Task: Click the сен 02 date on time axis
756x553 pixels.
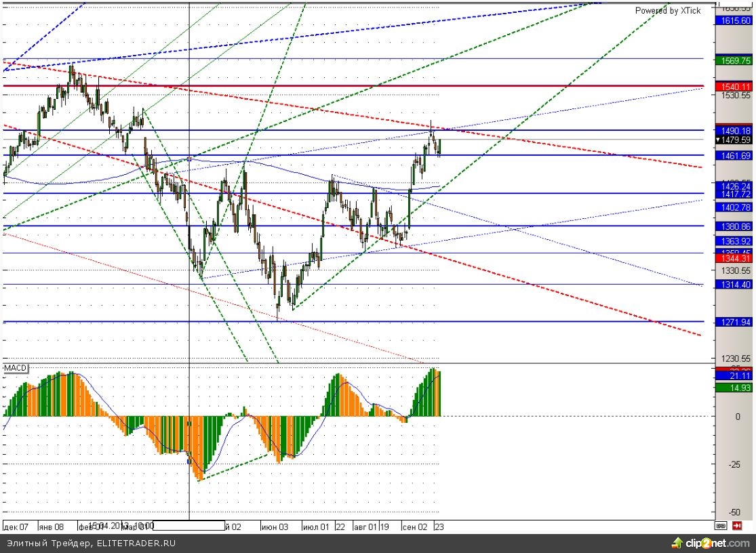Action: pyautogui.click(x=414, y=527)
